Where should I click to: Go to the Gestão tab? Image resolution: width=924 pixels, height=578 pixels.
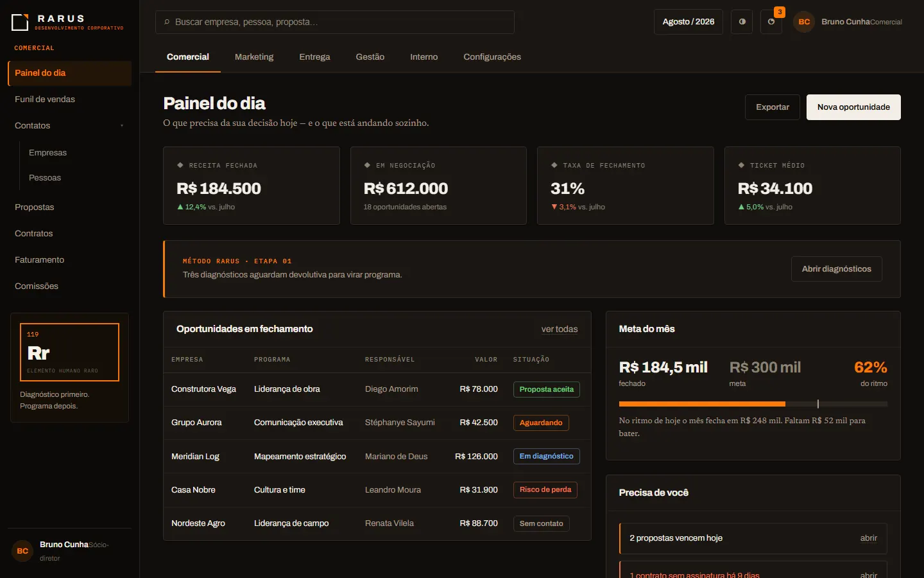click(370, 57)
